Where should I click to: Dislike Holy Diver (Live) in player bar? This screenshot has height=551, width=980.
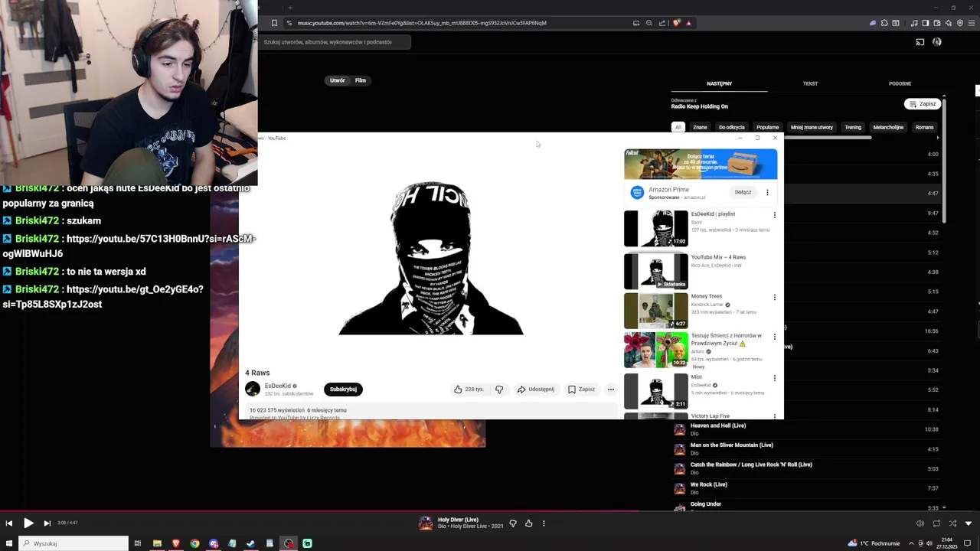[x=513, y=523]
